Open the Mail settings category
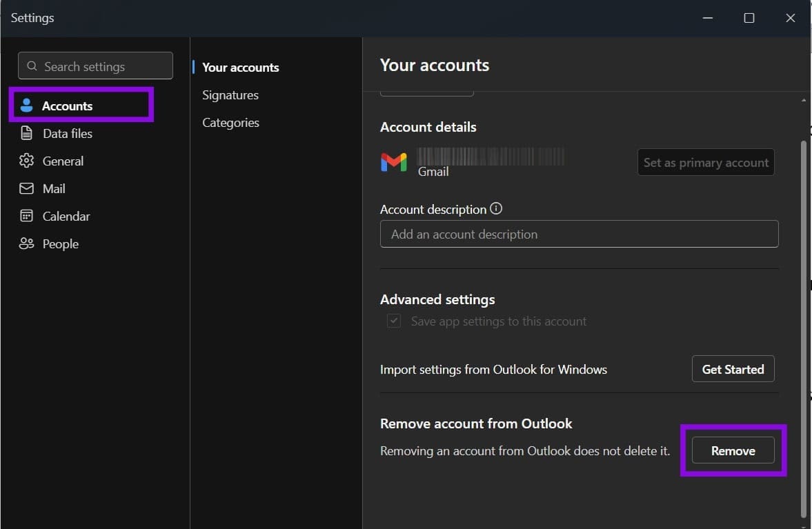This screenshot has width=812, height=529. [54, 188]
